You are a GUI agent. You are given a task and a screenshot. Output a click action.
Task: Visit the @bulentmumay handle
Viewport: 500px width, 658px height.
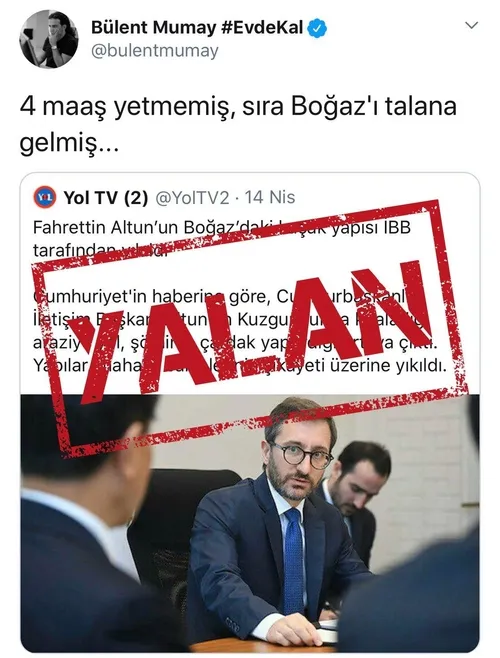(x=154, y=51)
